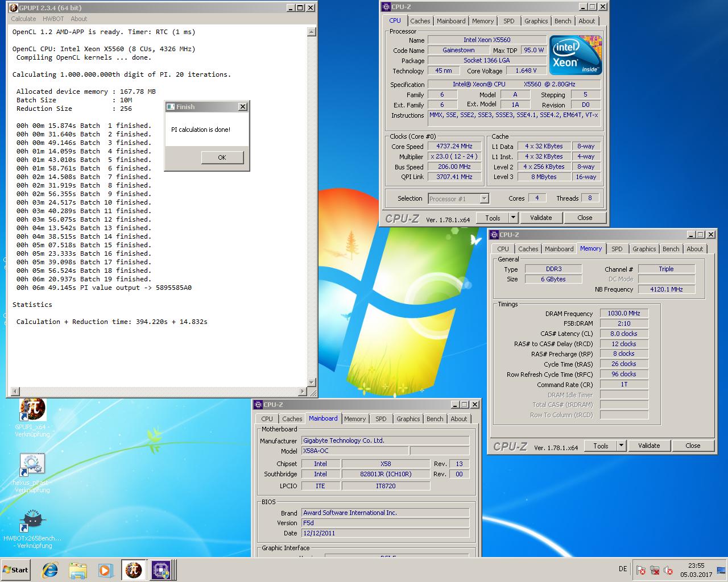This screenshot has height=582, width=728.
Task: Expand Tools dropdown arrow in Memory window
Action: coord(621,446)
